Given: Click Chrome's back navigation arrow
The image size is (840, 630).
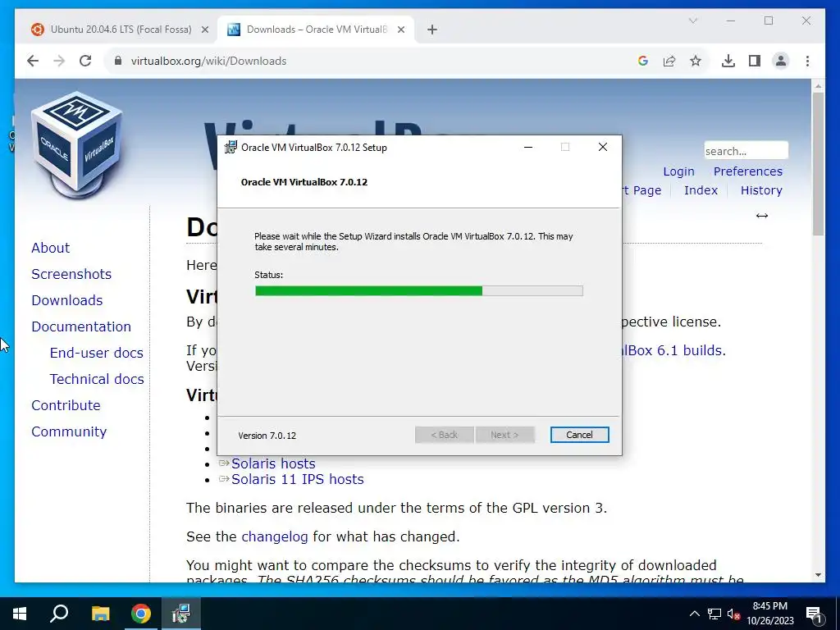Looking at the screenshot, I should tap(33, 61).
